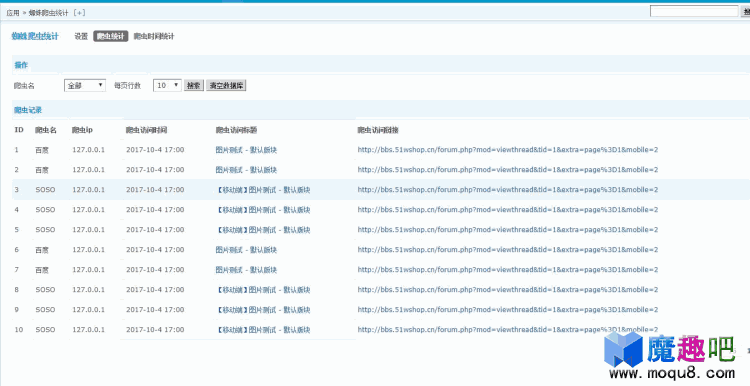Follow the bbs.51wshop.cn URL in row 6
Viewport: 750px width, 386px height.
click(x=508, y=250)
